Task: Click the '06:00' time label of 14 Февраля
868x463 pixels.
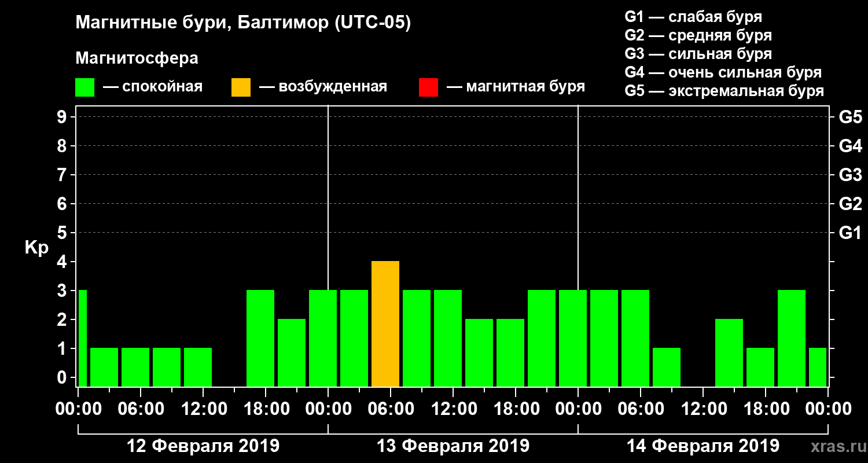Action: (641, 409)
